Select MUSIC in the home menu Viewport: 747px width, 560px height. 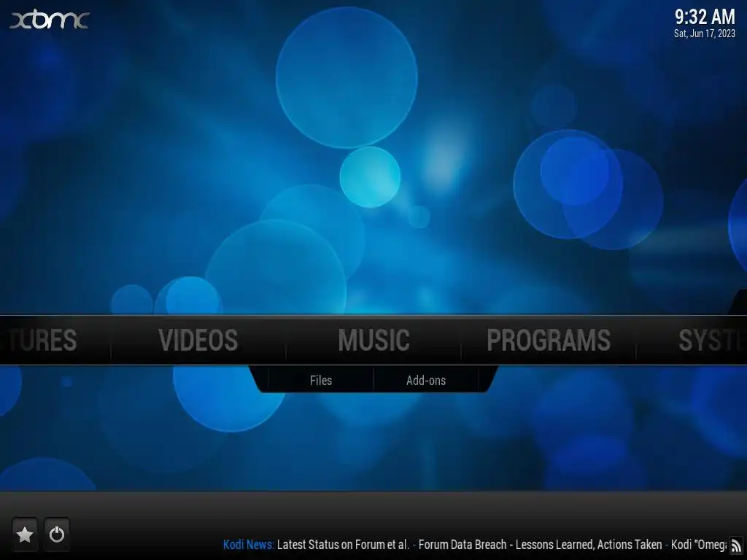coord(374,340)
